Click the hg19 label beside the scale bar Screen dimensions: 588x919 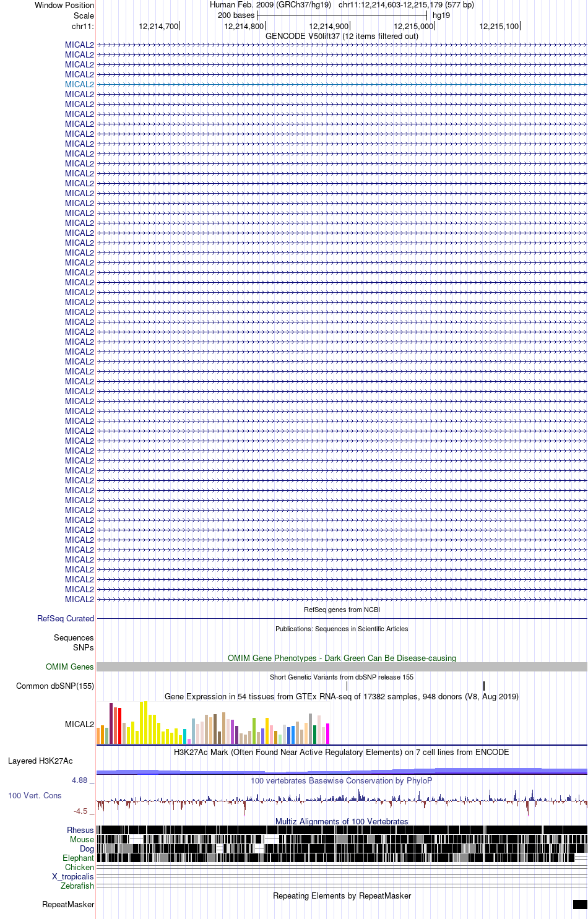tap(441, 15)
